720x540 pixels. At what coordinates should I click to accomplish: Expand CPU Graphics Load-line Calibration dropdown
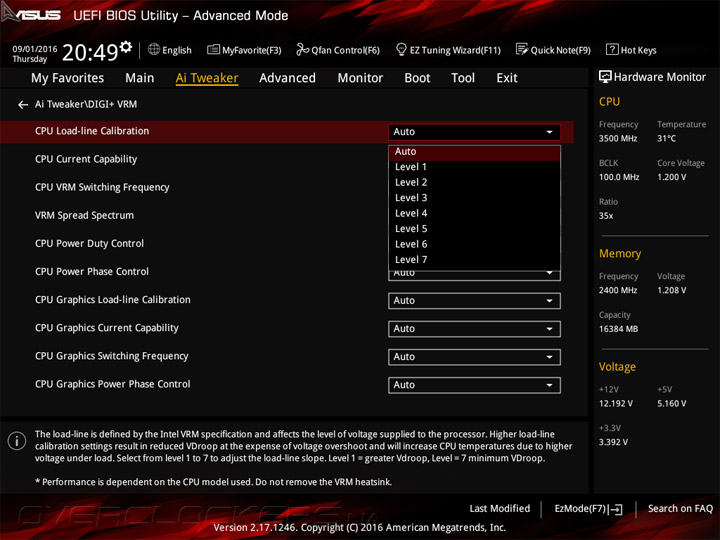[474, 301]
